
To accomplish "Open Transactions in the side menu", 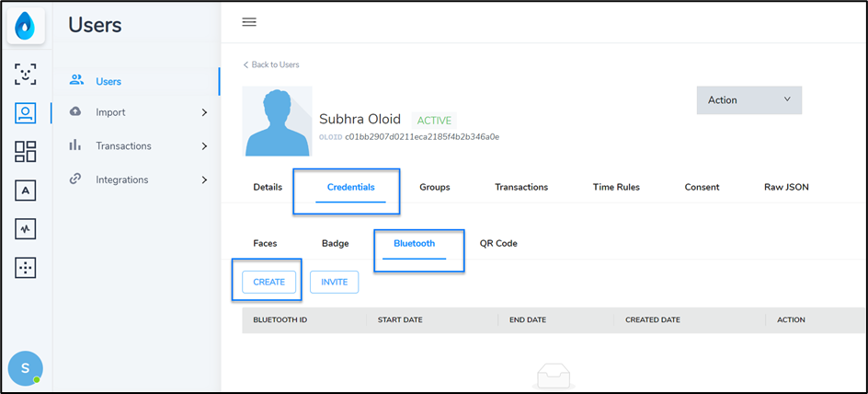I will pyautogui.click(x=123, y=146).
